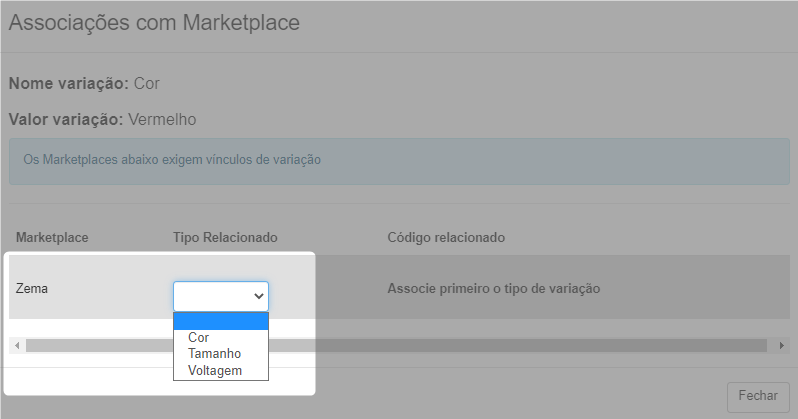This screenshot has width=798, height=419.
Task: Select the blank highlighted option in the list
Action: tap(220, 321)
